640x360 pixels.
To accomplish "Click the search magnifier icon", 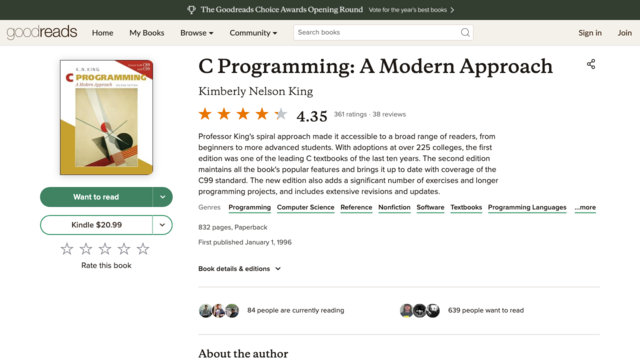I will [465, 32].
